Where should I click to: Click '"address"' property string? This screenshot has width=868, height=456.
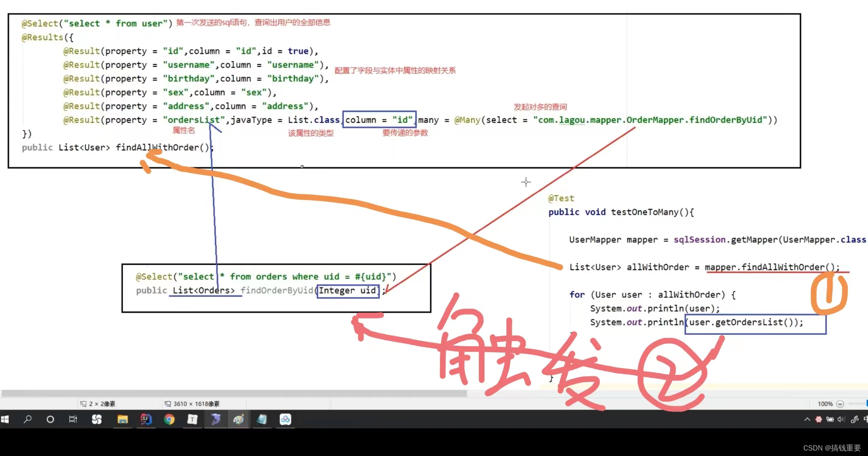[x=186, y=106]
